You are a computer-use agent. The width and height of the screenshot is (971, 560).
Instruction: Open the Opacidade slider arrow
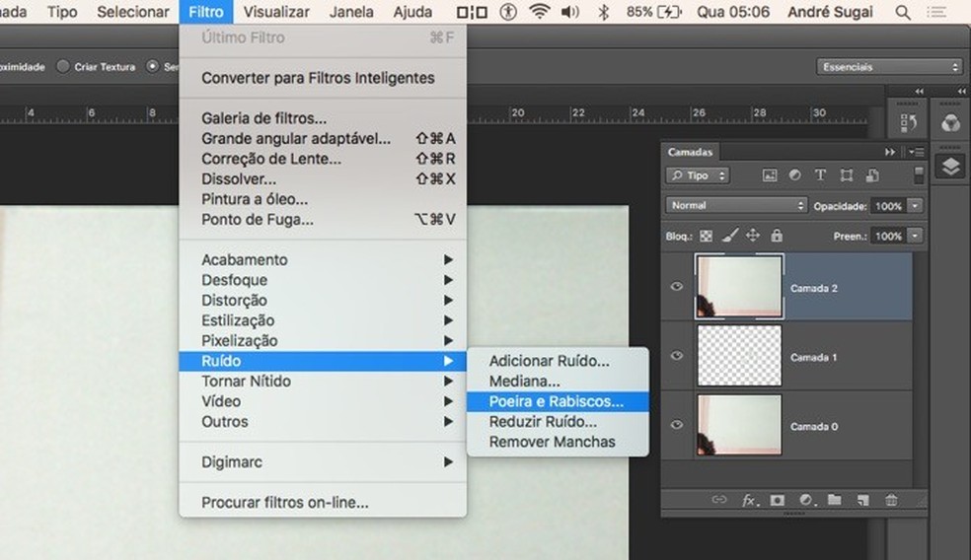click(x=916, y=205)
